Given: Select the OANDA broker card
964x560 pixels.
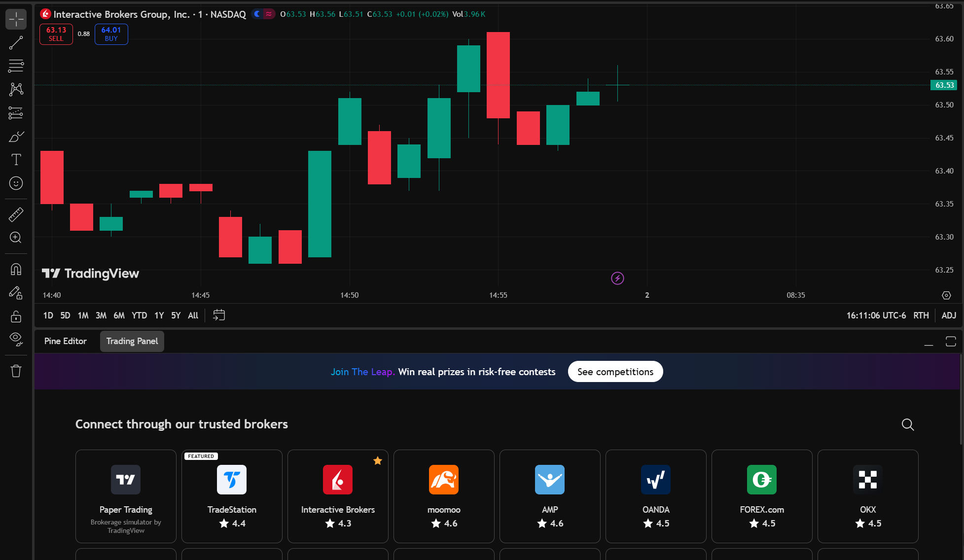Looking at the screenshot, I should pos(656,496).
